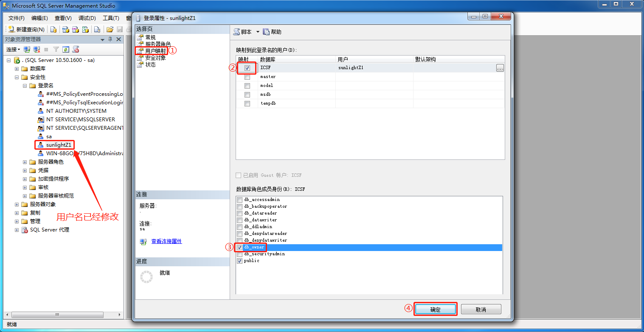This screenshot has width=644, height=332.
Task: Expand the 服务器角色 tree node
Action: point(25,162)
